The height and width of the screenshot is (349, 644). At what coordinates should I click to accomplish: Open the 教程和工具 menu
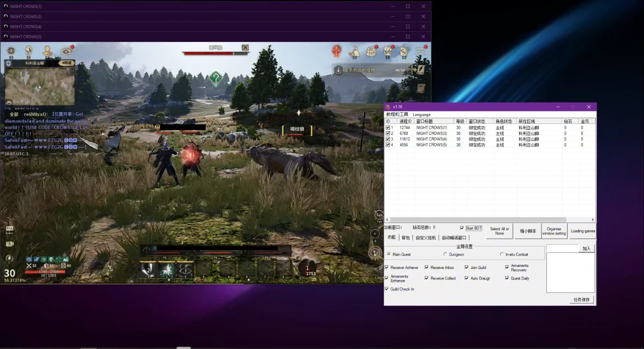[x=397, y=114]
